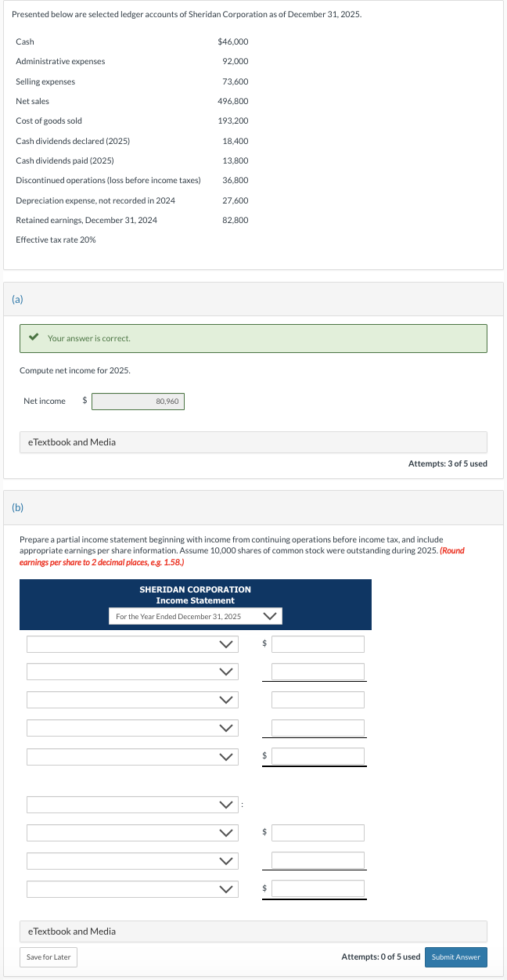
Task: Select the (b) section heading link
Action: (16, 507)
